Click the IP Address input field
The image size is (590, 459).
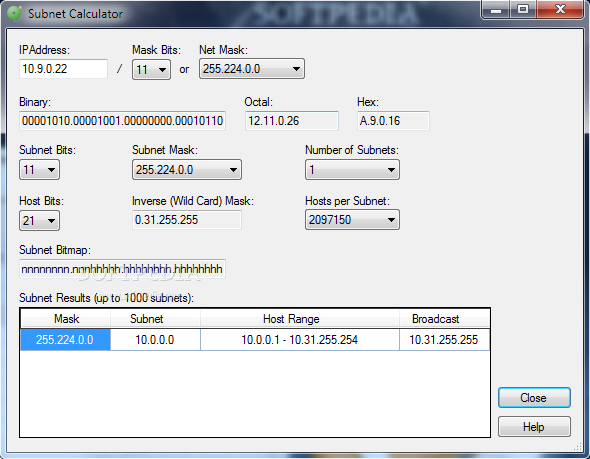tap(63, 69)
